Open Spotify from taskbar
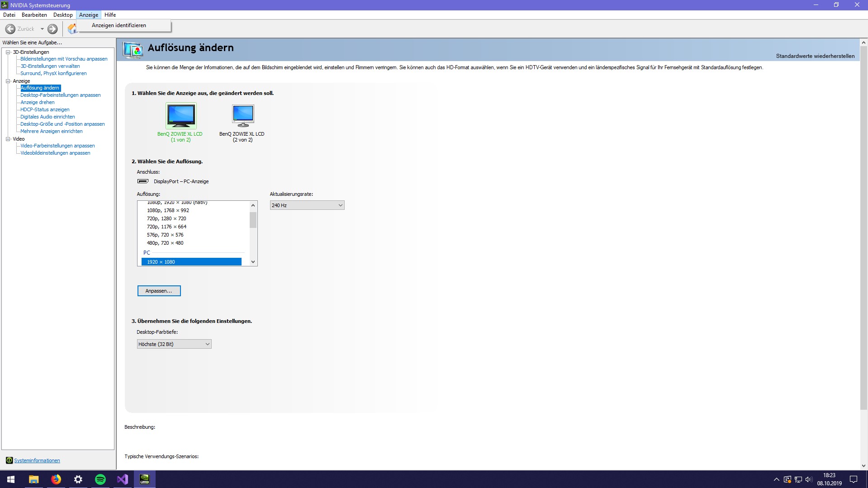Image resolution: width=868 pixels, height=488 pixels. tap(100, 479)
